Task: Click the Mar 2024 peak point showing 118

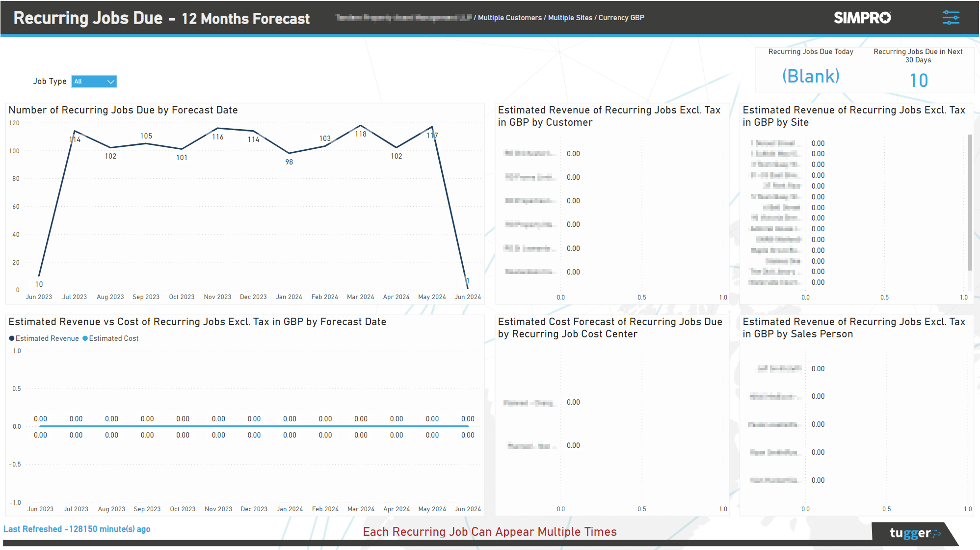Action: pos(361,126)
